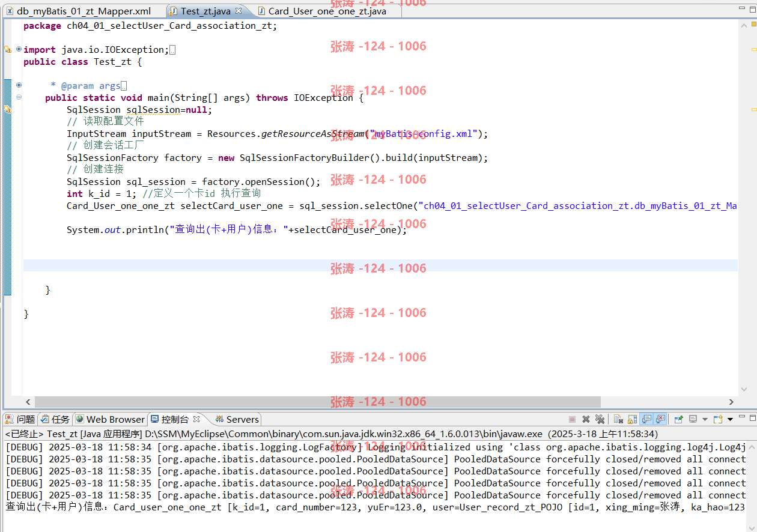Viewport: 757px width, 532px height.
Task: Close the Test_zt.java editor tab
Action: pyautogui.click(x=239, y=11)
